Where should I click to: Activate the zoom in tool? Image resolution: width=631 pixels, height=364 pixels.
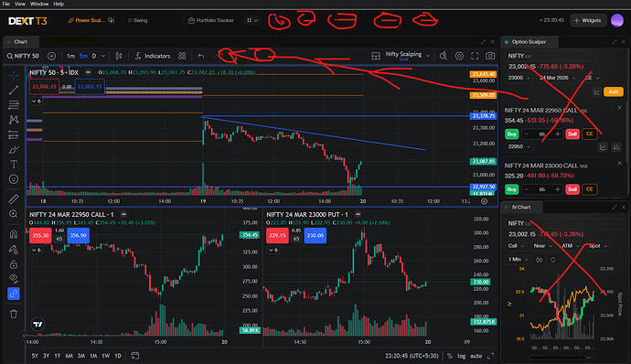[x=14, y=214]
